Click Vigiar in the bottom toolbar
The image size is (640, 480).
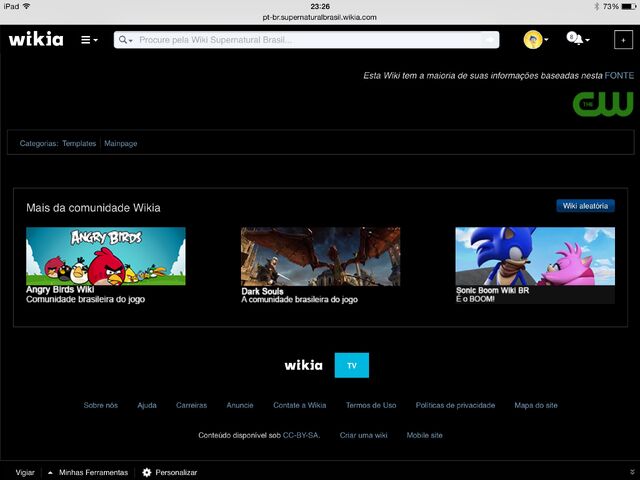click(25, 472)
